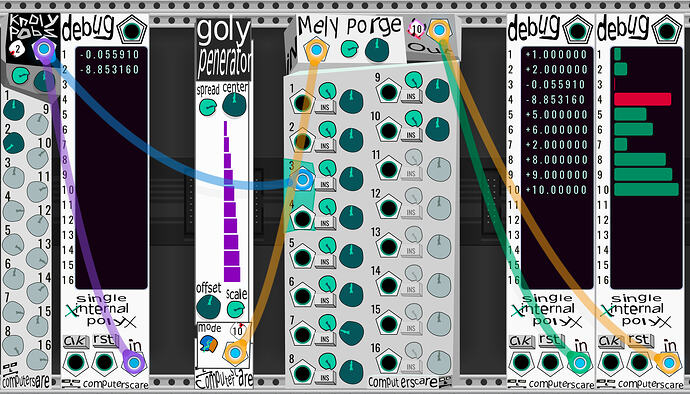Click the Goly Penerator orange output jack
690x394 pixels.
tap(235, 352)
